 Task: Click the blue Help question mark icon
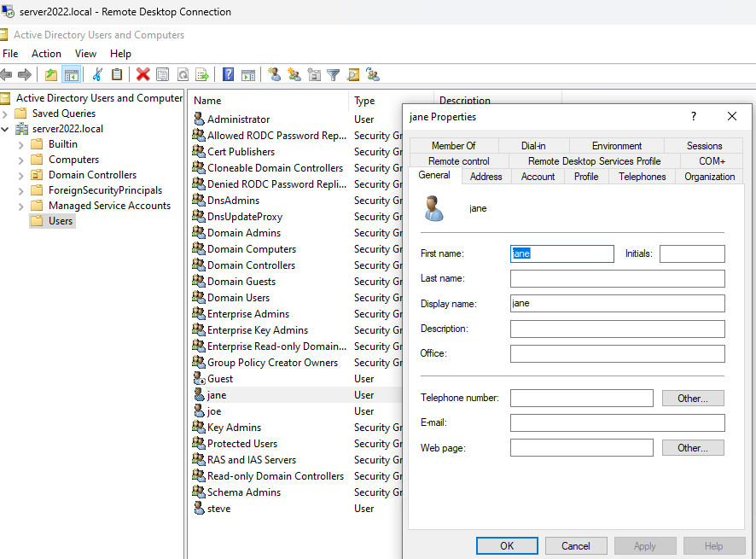[228, 75]
